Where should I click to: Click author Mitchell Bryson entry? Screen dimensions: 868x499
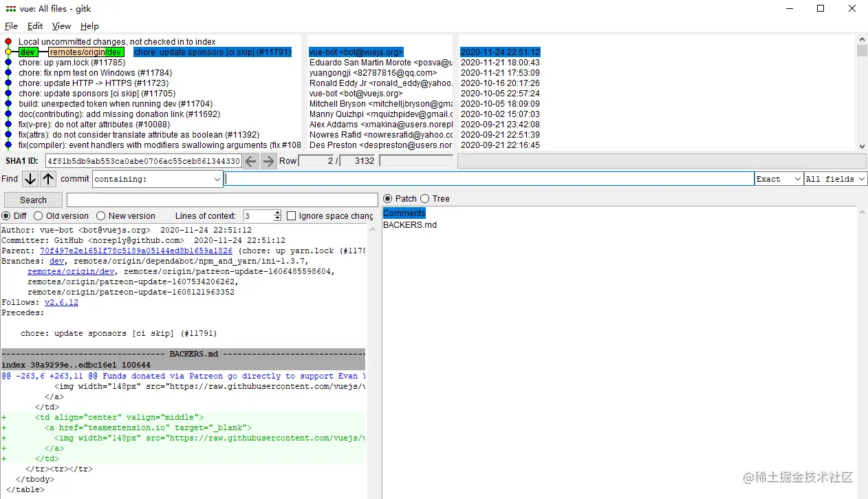380,104
